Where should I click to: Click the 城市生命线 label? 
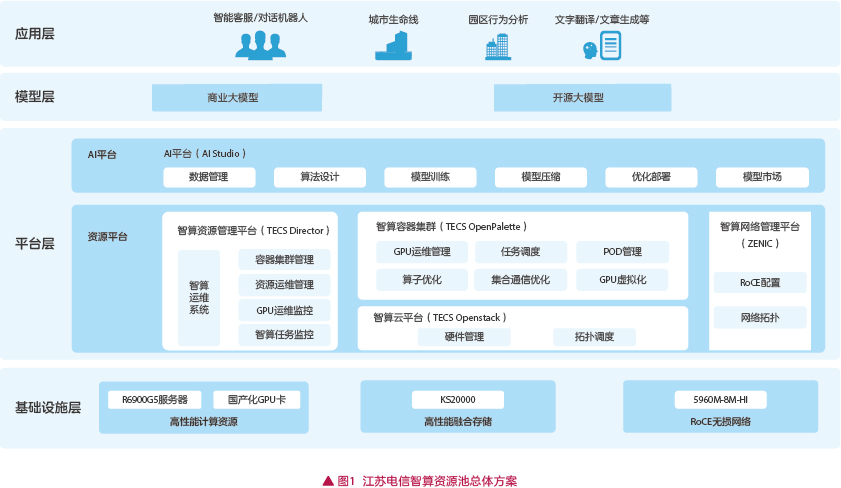coord(393,20)
